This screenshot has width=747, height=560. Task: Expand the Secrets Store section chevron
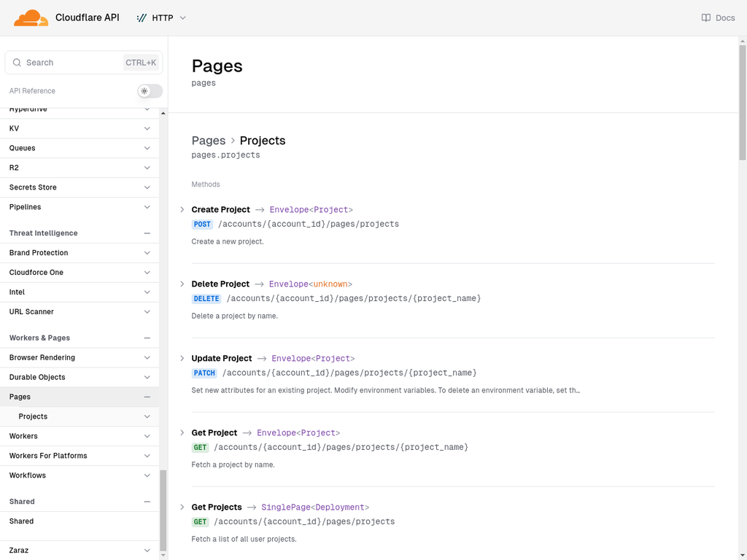(147, 187)
